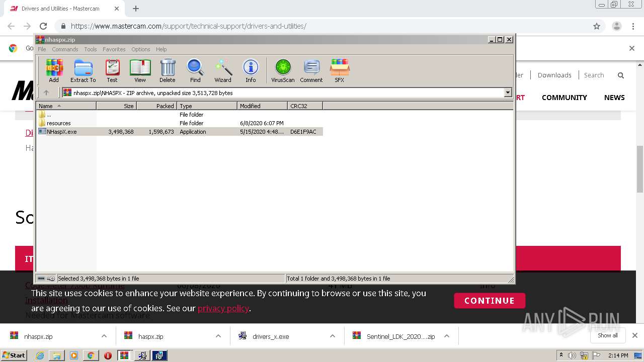644x362 pixels.
Task: Open Internet Explorer from the taskbar
Action: tap(40, 355)
